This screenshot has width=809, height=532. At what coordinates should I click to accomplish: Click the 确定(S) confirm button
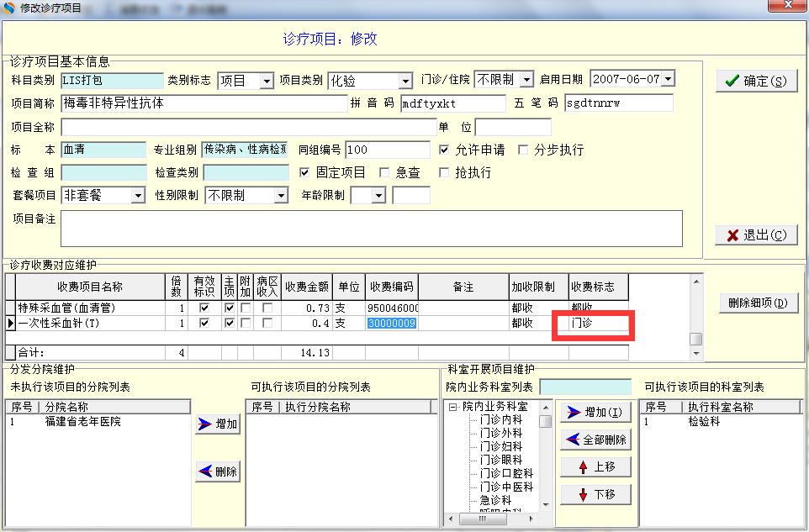pyautogui.click(x=756, y=81)
